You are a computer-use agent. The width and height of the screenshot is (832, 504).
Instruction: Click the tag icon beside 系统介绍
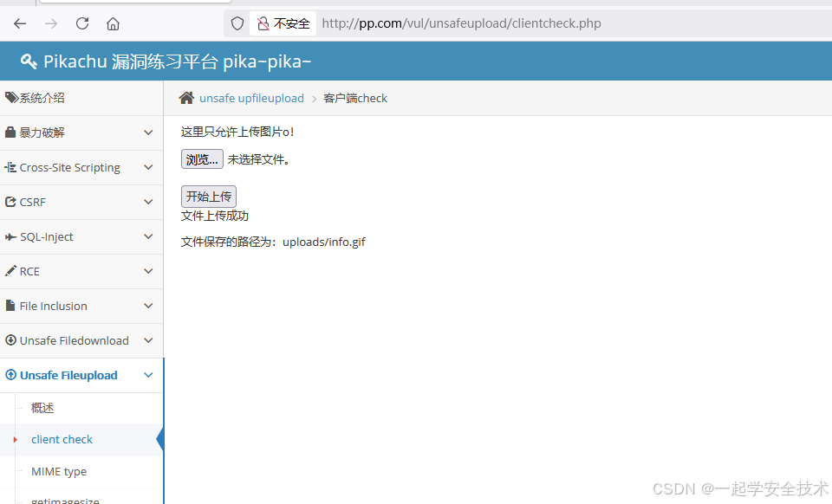pyautogui.click(x=11, y=98)
